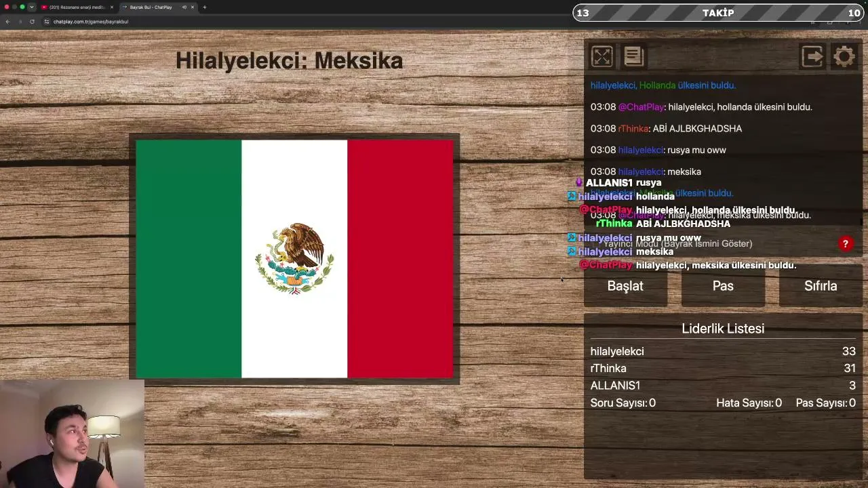Click the address bar showing chatplay.com.tr

coord(91,22)
